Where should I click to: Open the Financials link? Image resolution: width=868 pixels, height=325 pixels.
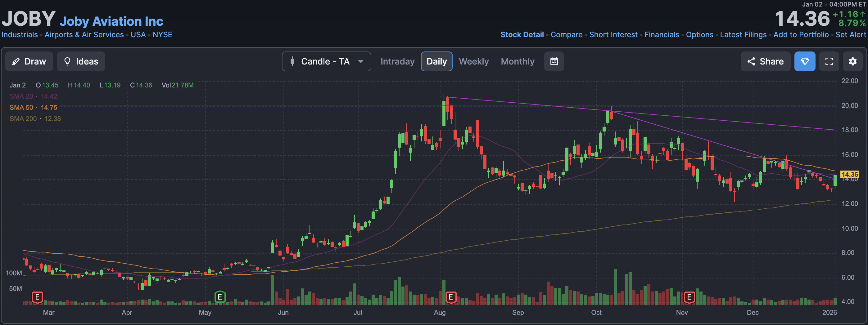(662, 35)
